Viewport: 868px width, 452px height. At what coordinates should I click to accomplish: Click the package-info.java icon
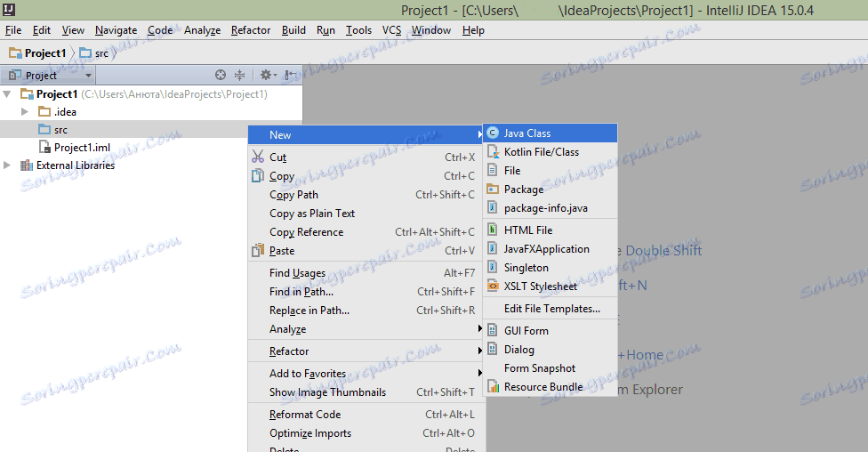(492, 207)
